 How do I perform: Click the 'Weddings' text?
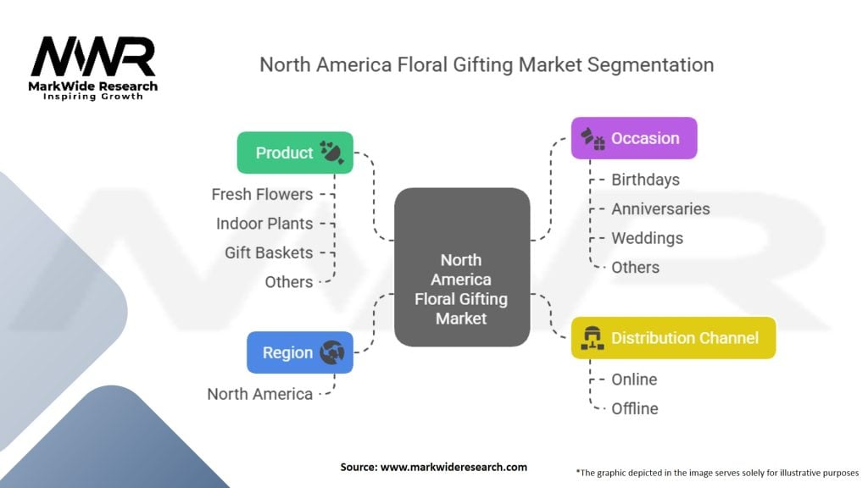647,238
